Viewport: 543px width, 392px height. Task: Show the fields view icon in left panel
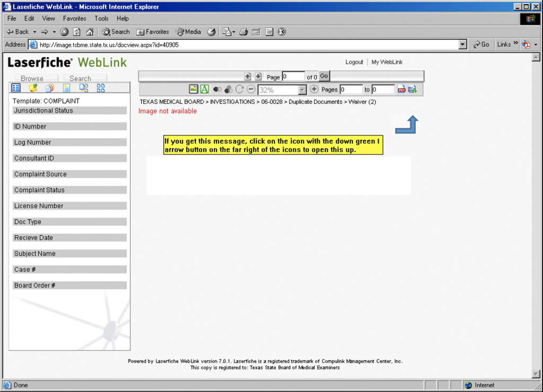(x=16, y=88)
